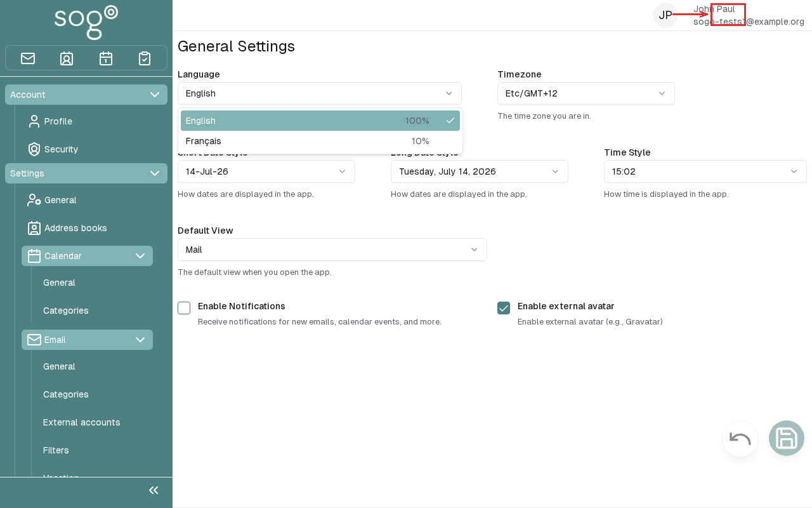Click 10% next to Français

(421, 141)
